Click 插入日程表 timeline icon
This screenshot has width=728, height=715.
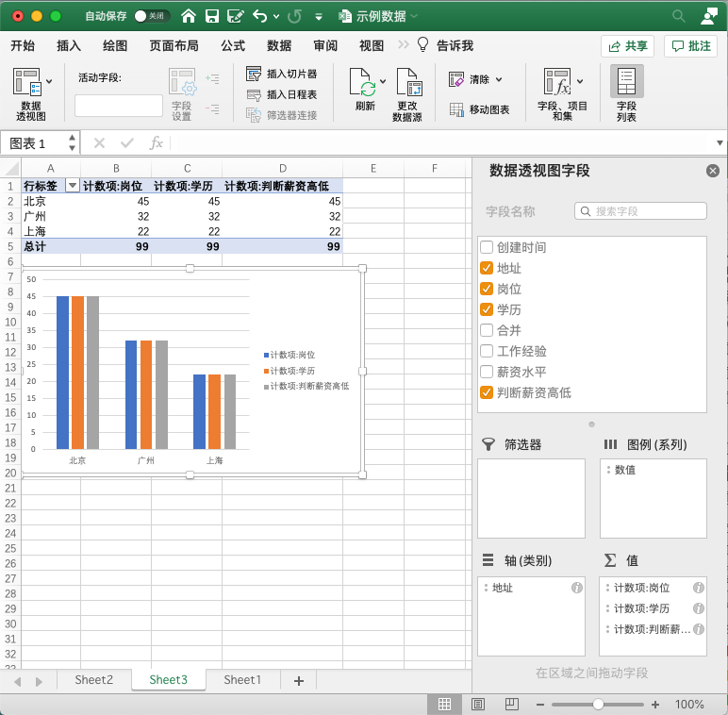click(x=254, y=94)
